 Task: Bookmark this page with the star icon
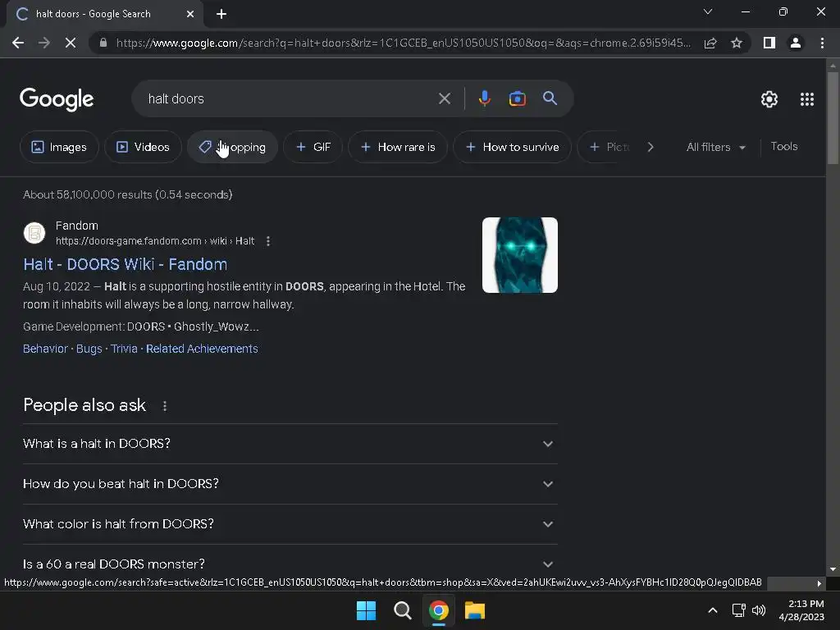point(737,43)
